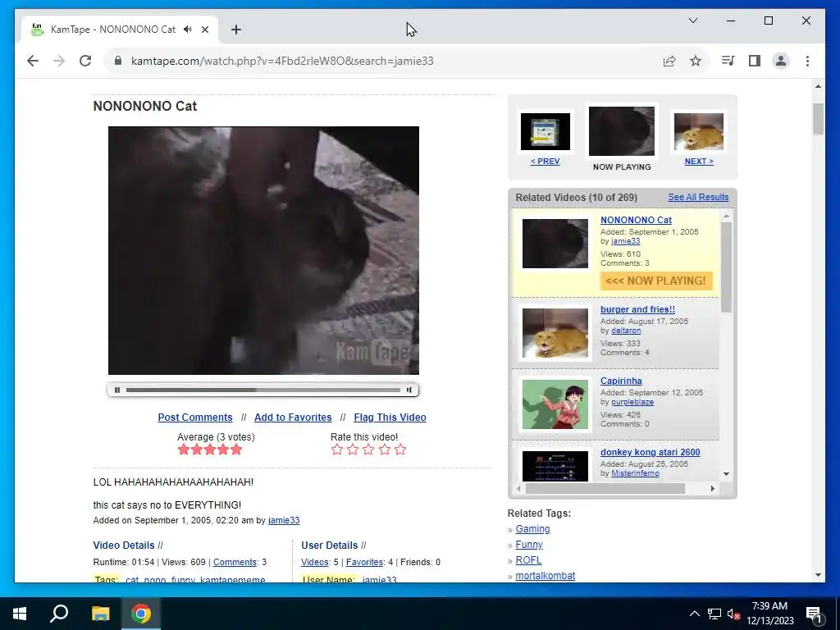The height and width of the screenshot is (630, 840).
Task: Go back with browser back arrow
Action: (33, 61)
